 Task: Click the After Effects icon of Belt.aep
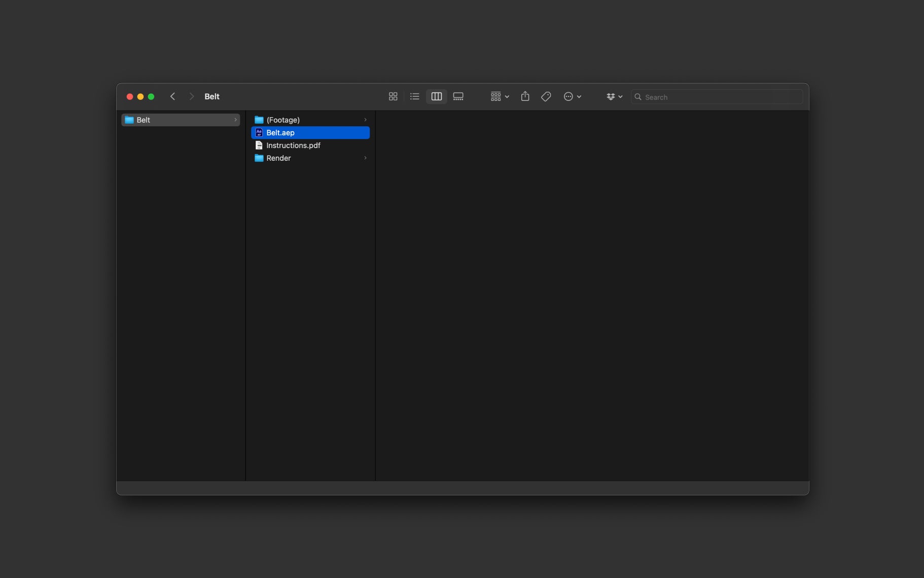pyautogui.click(x=259, y=132)
